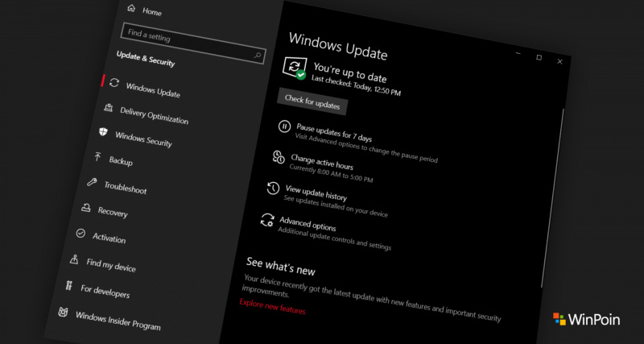This screenshot has height=344, width=644.
Task: Click the Advanced options gear-sync icon
Action: point(267,220)
